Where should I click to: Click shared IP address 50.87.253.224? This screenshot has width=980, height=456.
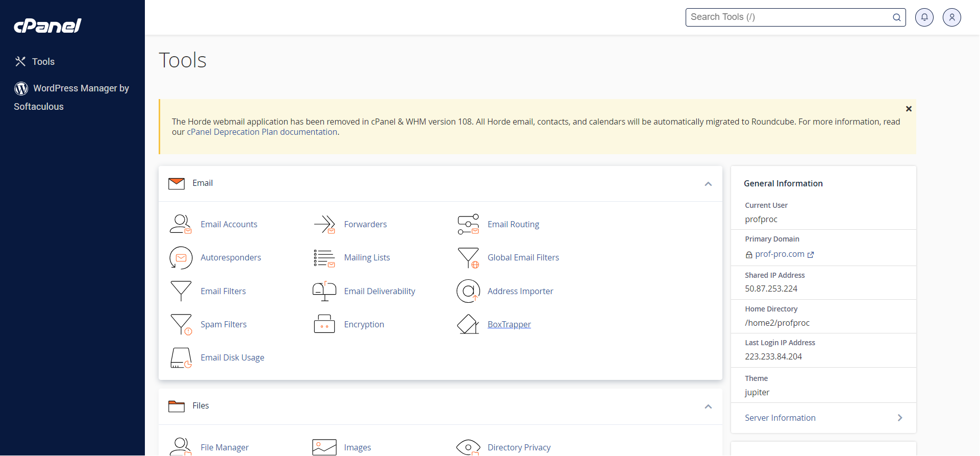tap(771, 289)
